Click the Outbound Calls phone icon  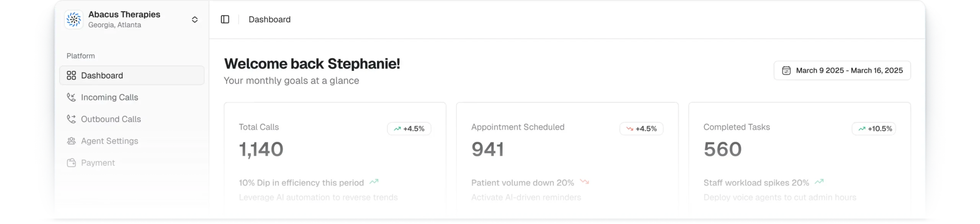tap(71, 119)
